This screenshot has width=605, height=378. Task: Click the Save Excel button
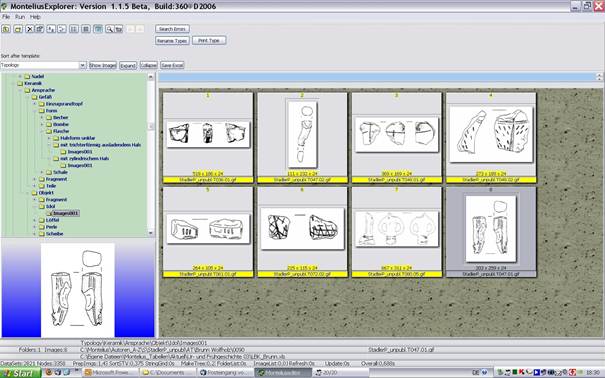click(x=172, y=66)
